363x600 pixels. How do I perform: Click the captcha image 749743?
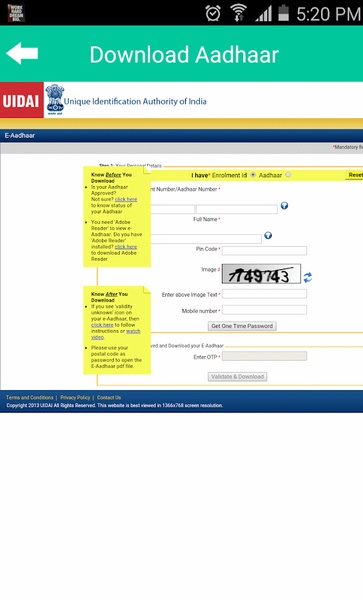[x=261, y=274]
